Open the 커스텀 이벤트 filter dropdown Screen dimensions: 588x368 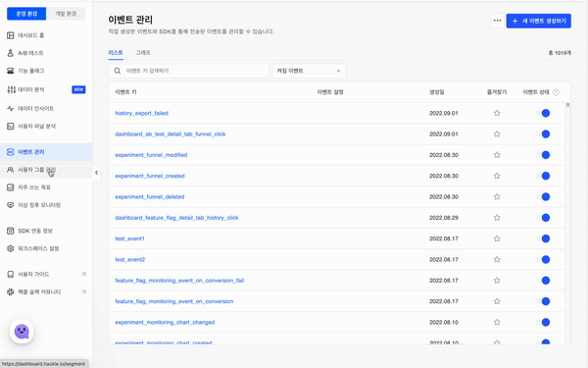[x=309, y=71]
